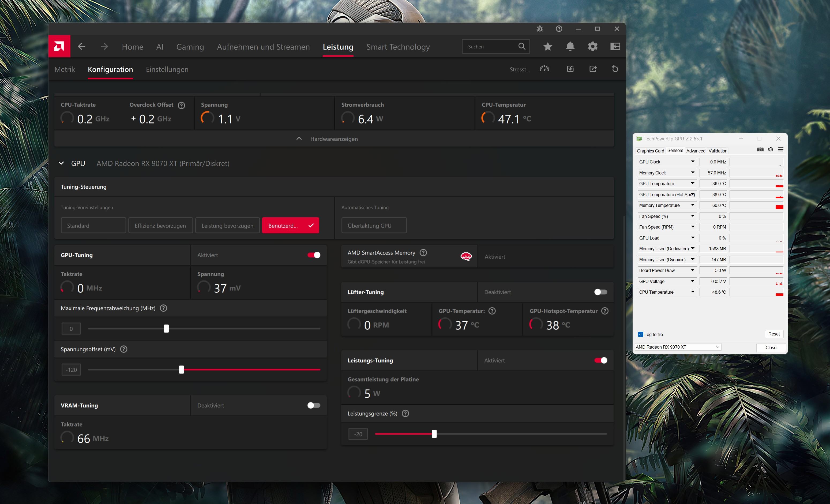Open the settings gear icon
830x504 pixels.
click(592, 47)
